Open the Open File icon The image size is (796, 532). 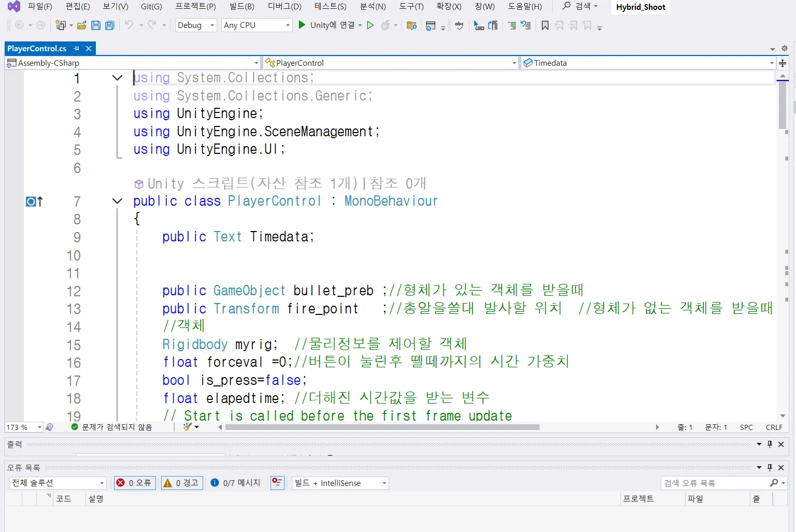pos(82,25)
